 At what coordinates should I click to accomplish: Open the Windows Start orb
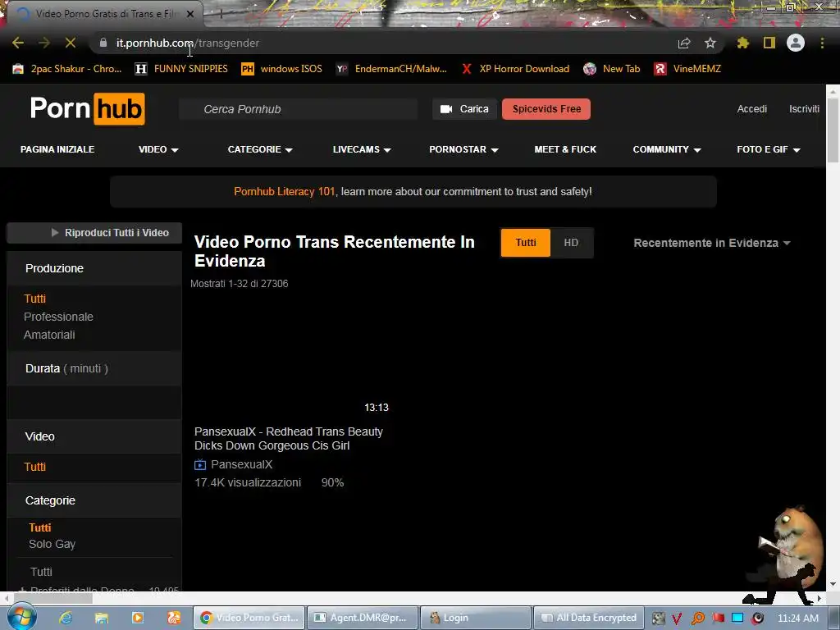(x=21, y=617)
